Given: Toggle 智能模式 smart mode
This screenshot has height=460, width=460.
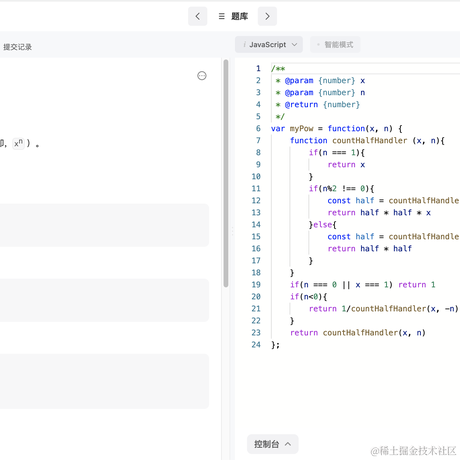Looking at the screenshot, I should (335, 44).
